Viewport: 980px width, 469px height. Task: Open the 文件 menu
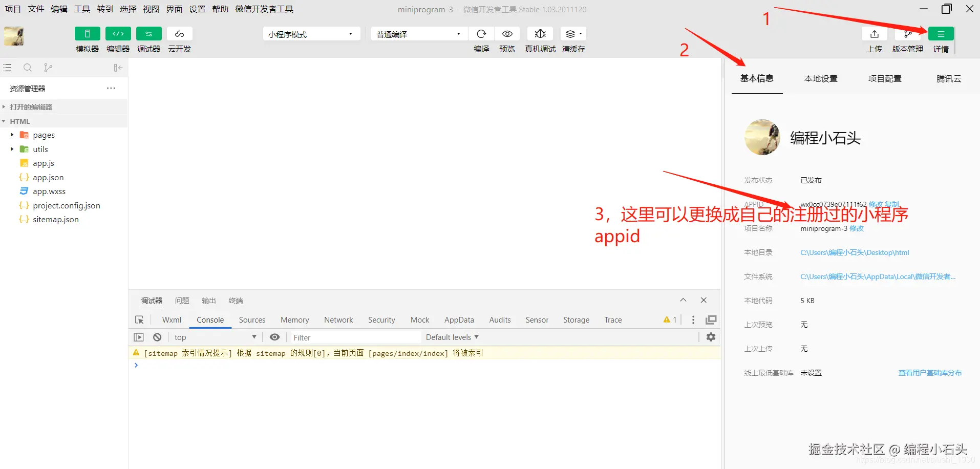tap(36, 9)
